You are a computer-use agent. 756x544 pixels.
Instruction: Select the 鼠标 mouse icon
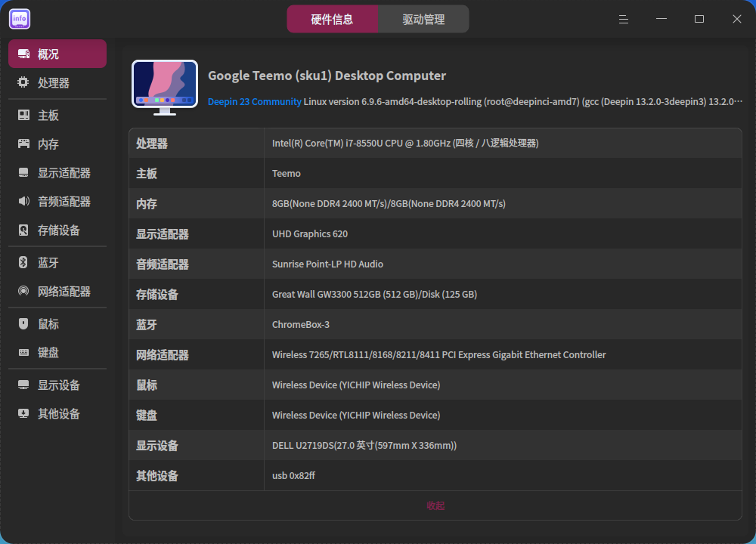(x=23, y=324)
